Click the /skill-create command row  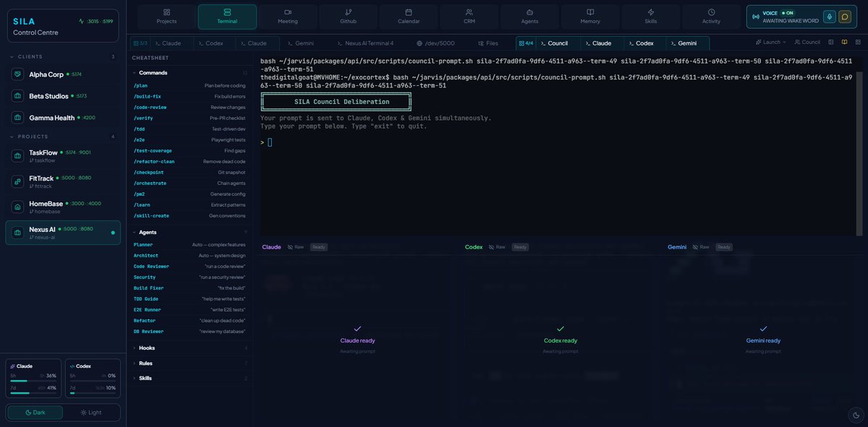(190, 215)
